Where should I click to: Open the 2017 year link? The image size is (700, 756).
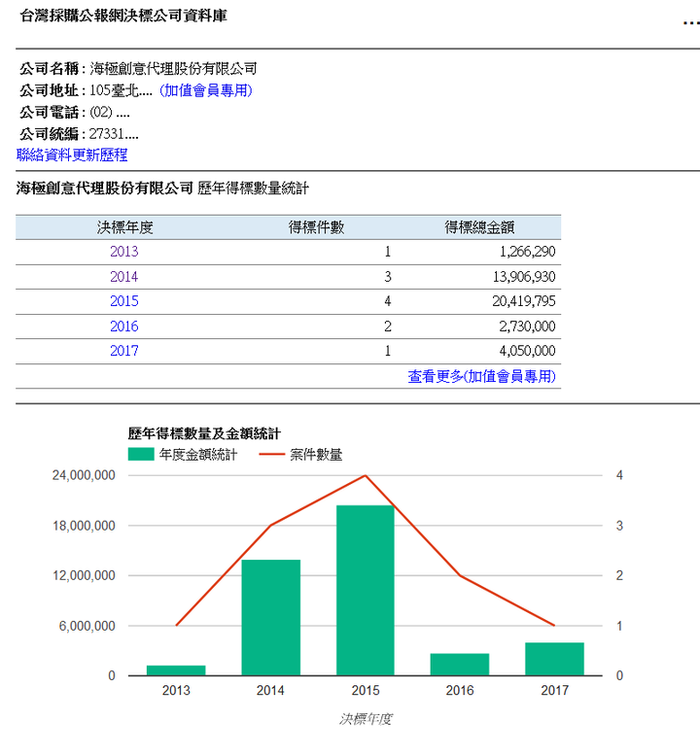[x=124, y=351]
